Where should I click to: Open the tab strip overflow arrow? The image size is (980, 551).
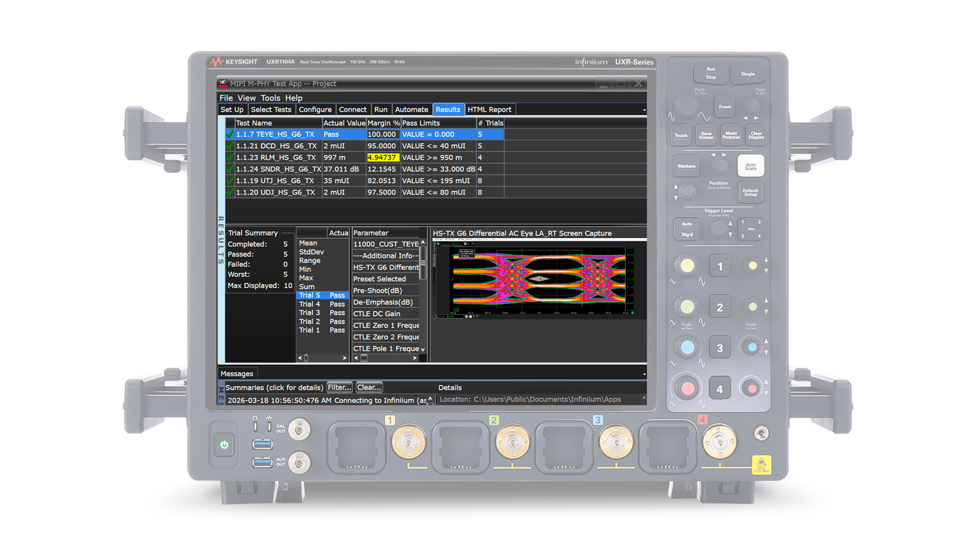pos(644,110)
